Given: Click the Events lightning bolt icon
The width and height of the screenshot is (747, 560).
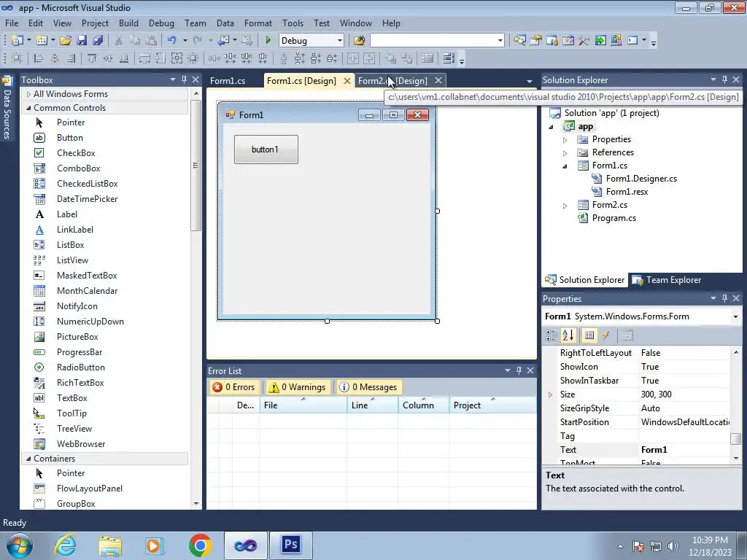Looking at the screenshot, I should [606, 335].
